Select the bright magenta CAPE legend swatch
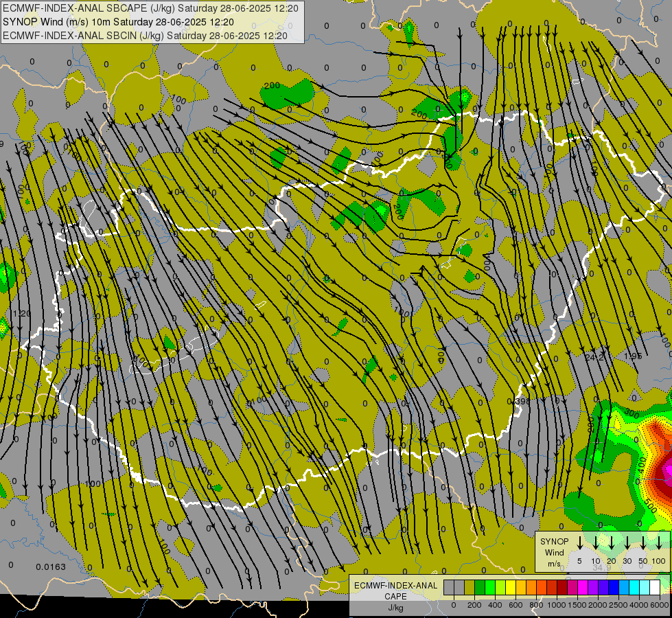The image size is (672, 618). 583,587
